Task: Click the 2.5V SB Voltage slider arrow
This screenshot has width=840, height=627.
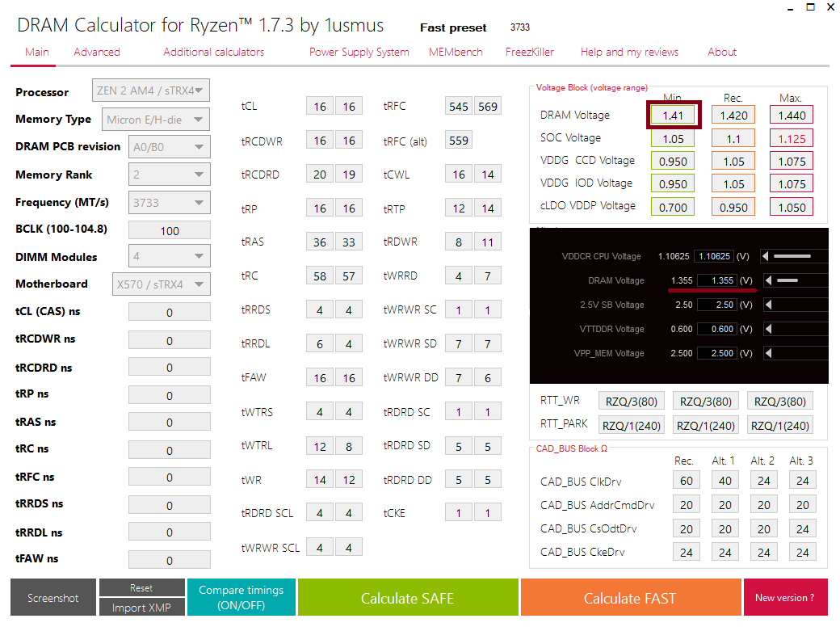Action: (769, 305)
